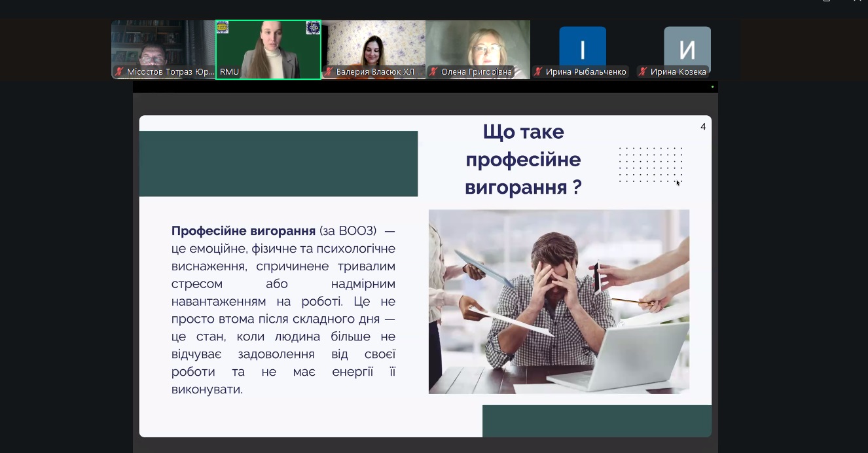868x453 pixels.
Task: Click the dark green rectangle at slide's top-left
Action: 278,164
